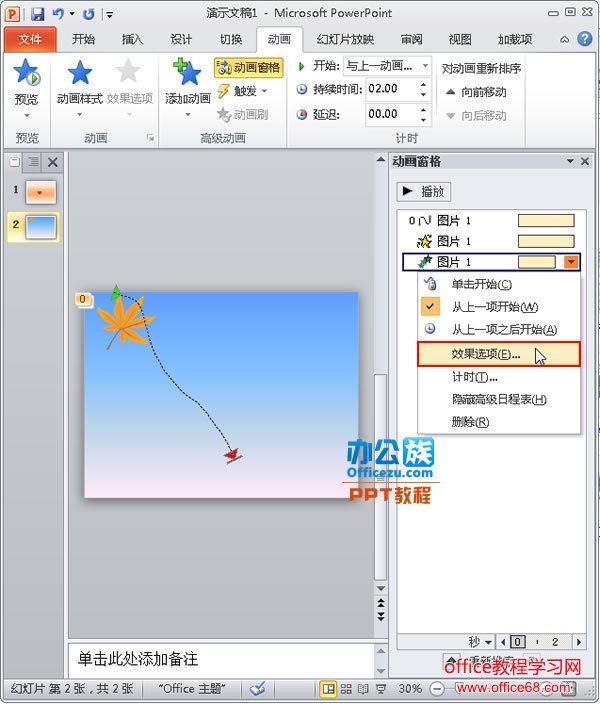Viewport: 600px width, 704px height.
Task: Click the 持续时间 field showing 02.00
Action: (x=393, y=89)
